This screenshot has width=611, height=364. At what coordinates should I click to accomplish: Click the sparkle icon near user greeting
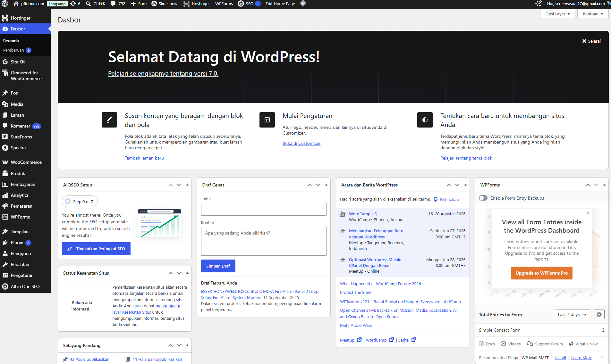539,4
